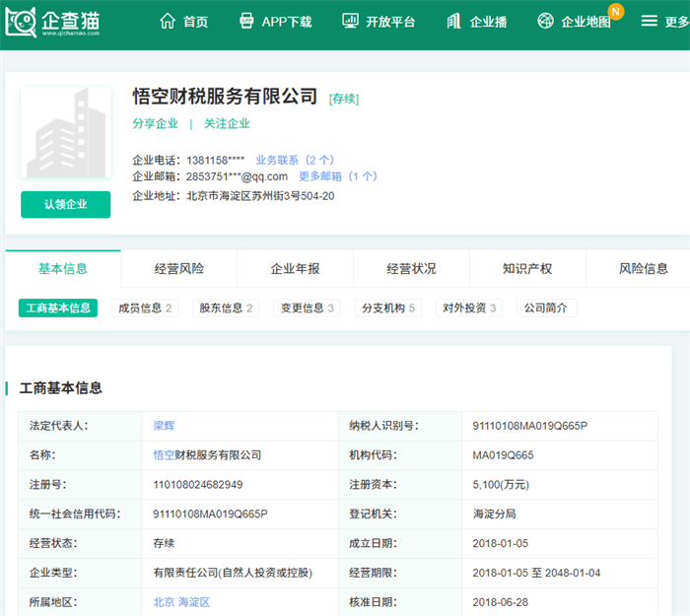This screenshot has width=690, height=616.
Task: Click the 企查猫 cat logo icon
Action: tap(21, 22)
